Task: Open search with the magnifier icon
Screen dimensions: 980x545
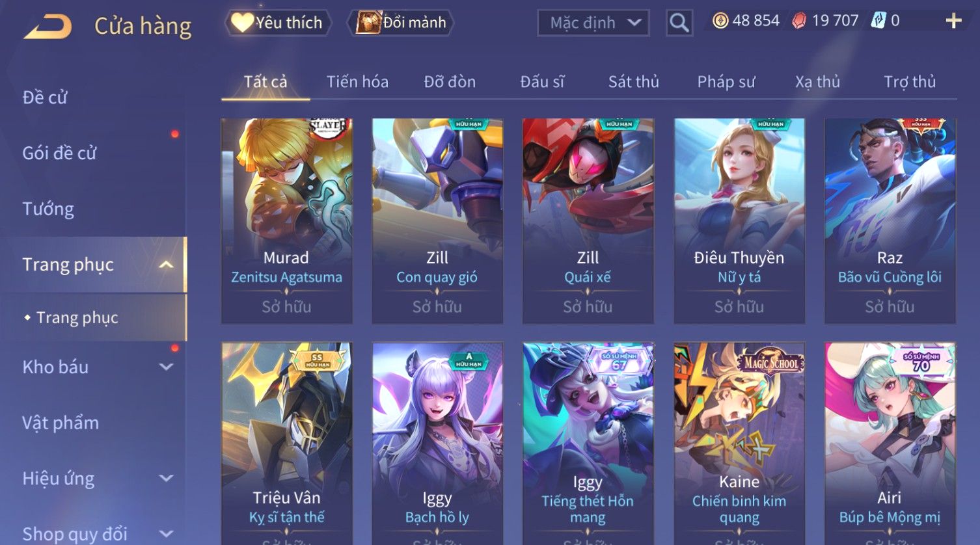Action: coord(679,23)
